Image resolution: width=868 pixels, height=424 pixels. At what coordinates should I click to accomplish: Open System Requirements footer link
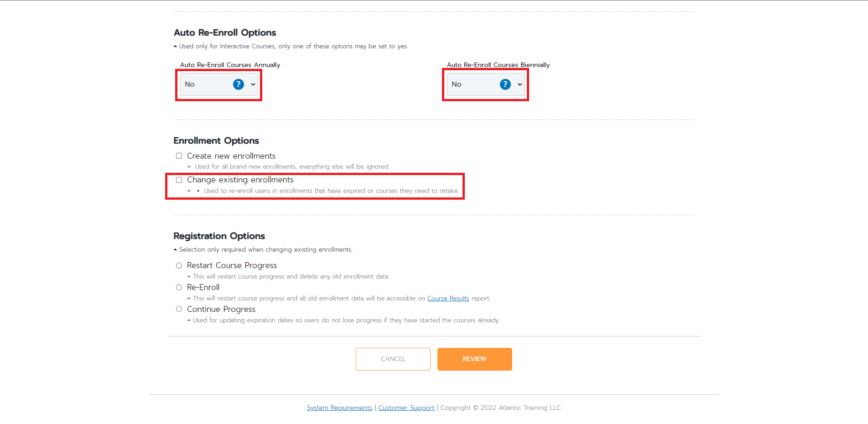(339, 408)
